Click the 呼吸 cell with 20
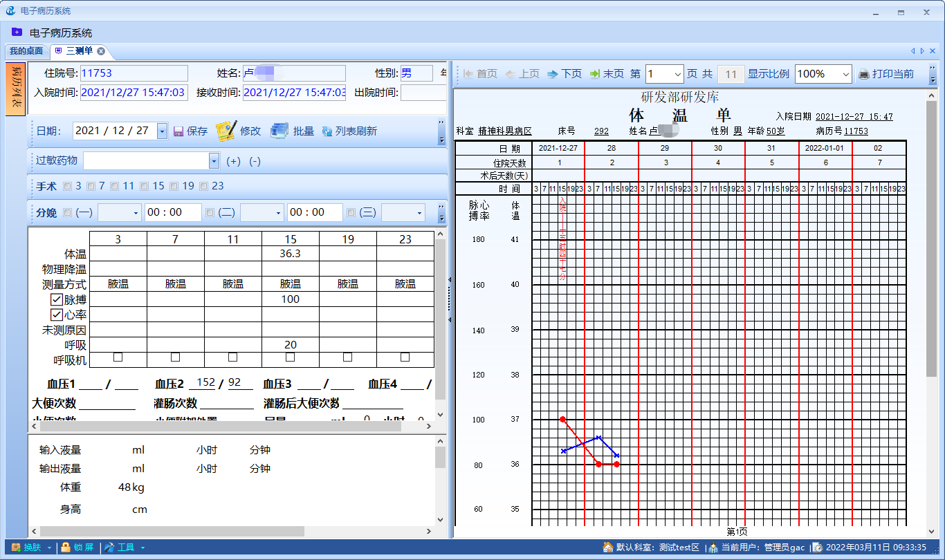This screenshot has height=560, width=945. coord(291,345)
